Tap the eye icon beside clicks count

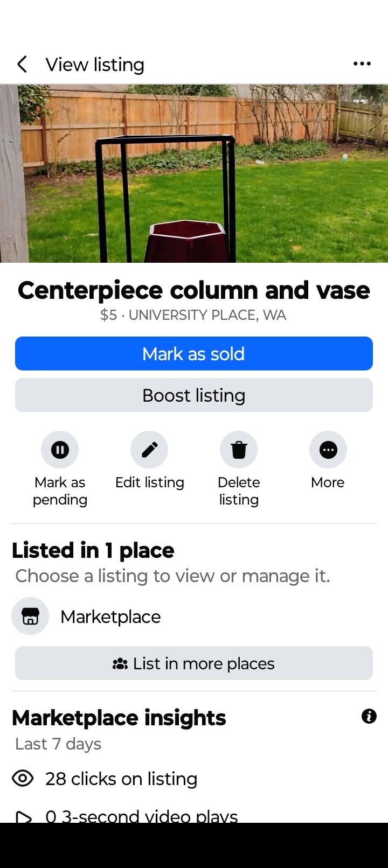click(23, 779)
